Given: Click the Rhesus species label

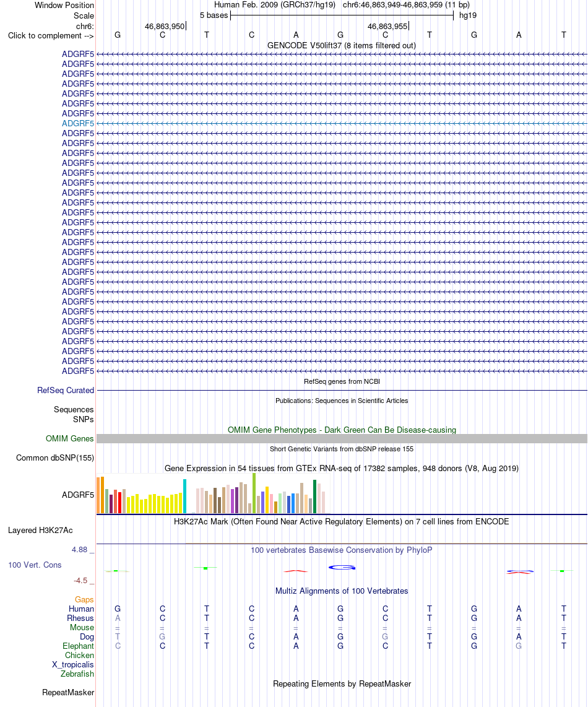Looking at the screenshot, I should pos(80,618).
